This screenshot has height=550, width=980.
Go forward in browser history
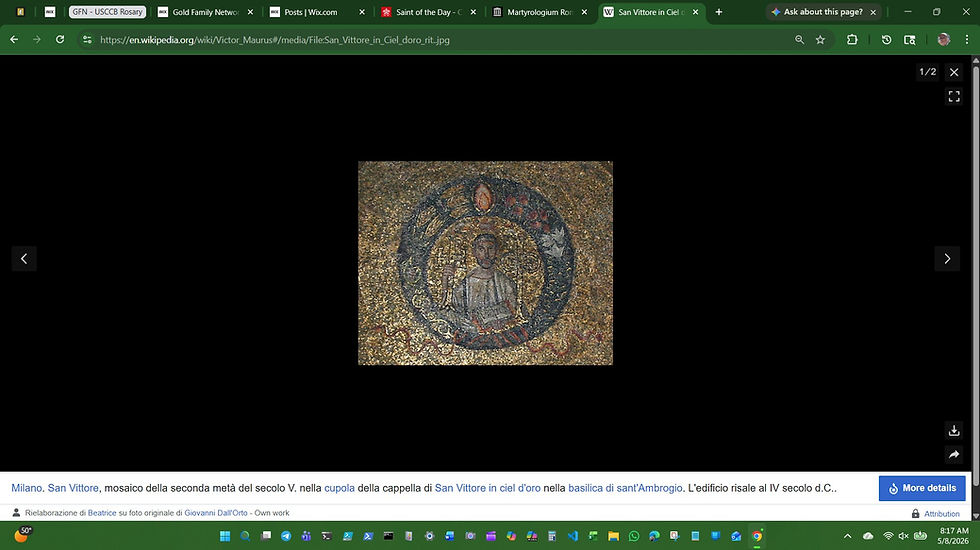(37, 39)
